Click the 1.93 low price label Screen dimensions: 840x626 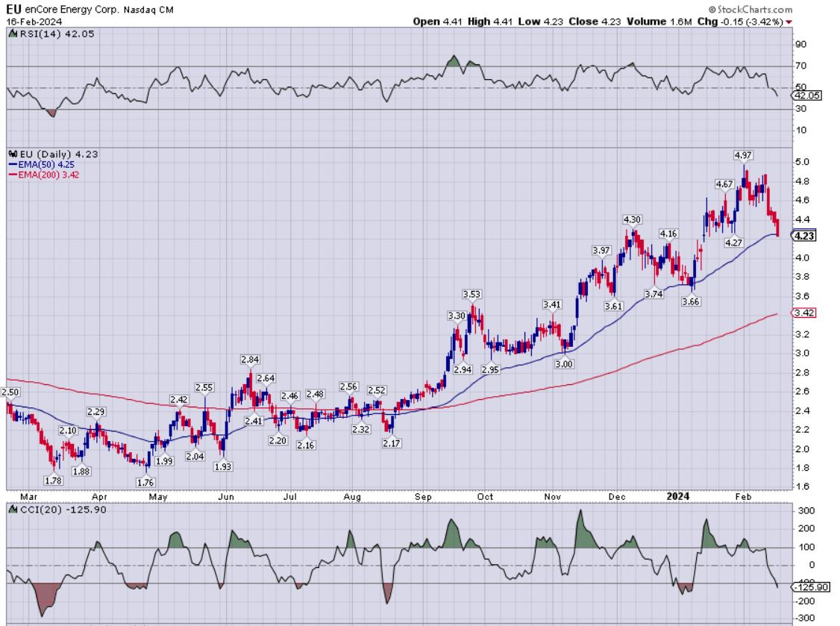223,467
